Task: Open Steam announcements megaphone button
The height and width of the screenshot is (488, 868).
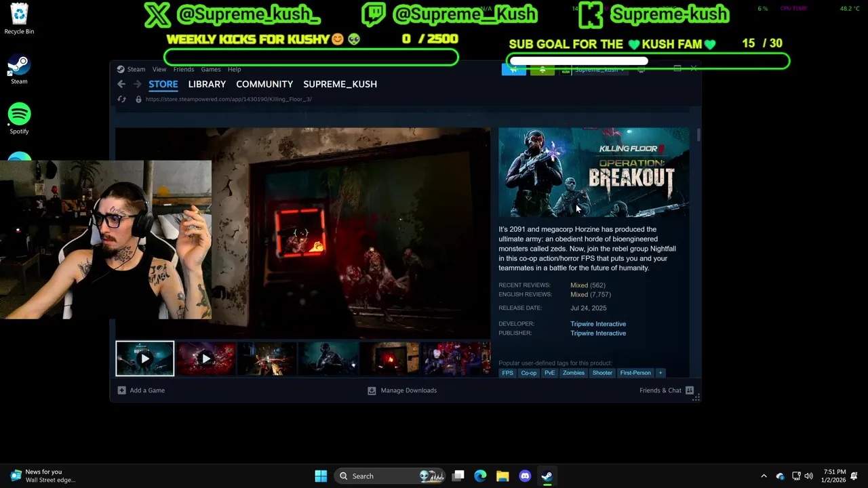Action: coord(513,69)
